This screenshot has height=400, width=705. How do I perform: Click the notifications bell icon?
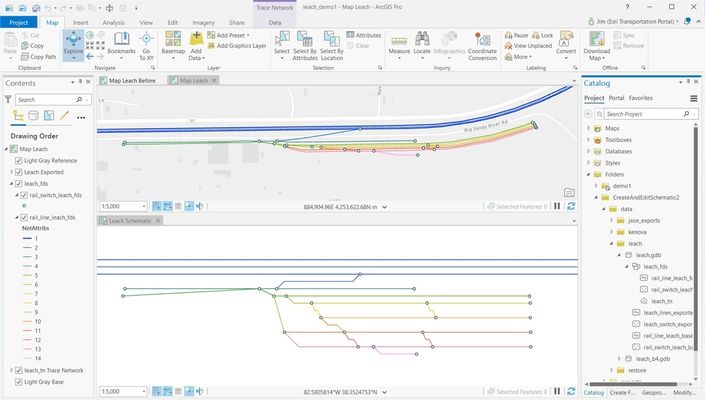(687, 21)
